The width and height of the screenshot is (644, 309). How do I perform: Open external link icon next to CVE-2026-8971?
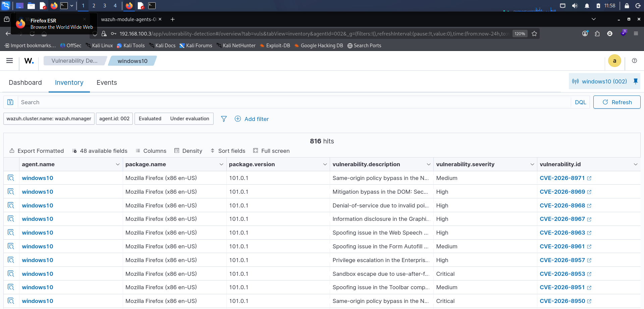tap(589, 178)
